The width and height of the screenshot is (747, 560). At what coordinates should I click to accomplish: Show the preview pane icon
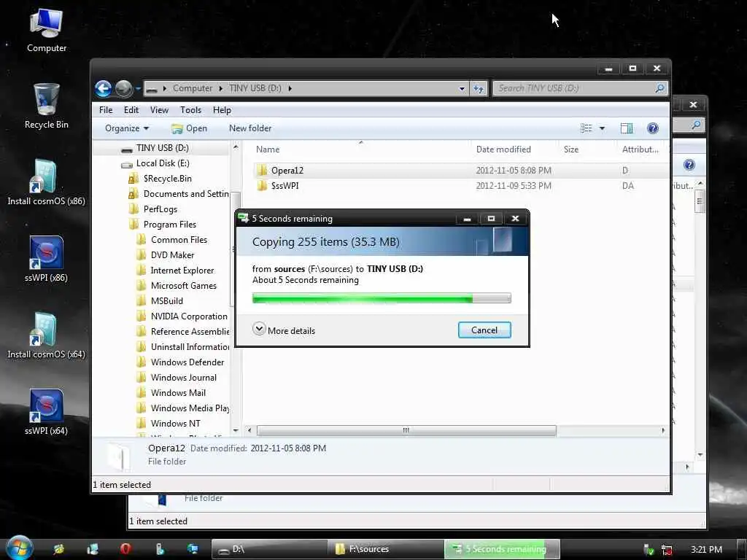627,128
